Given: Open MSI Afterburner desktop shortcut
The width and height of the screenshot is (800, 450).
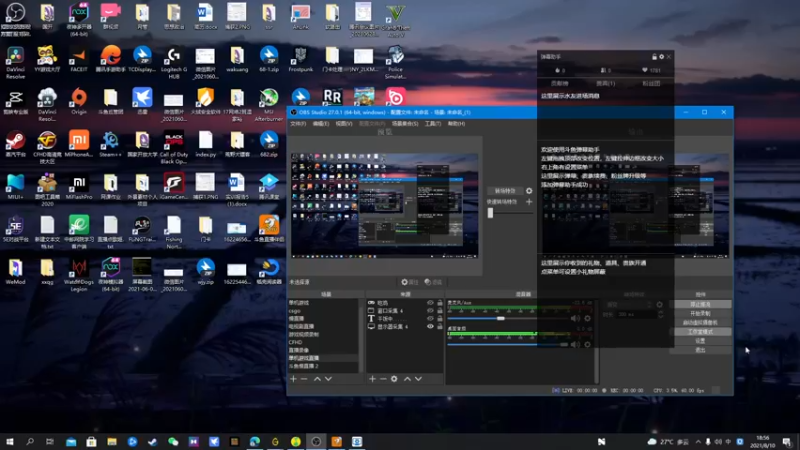Looking at the screenshot, I should [269, 105].
